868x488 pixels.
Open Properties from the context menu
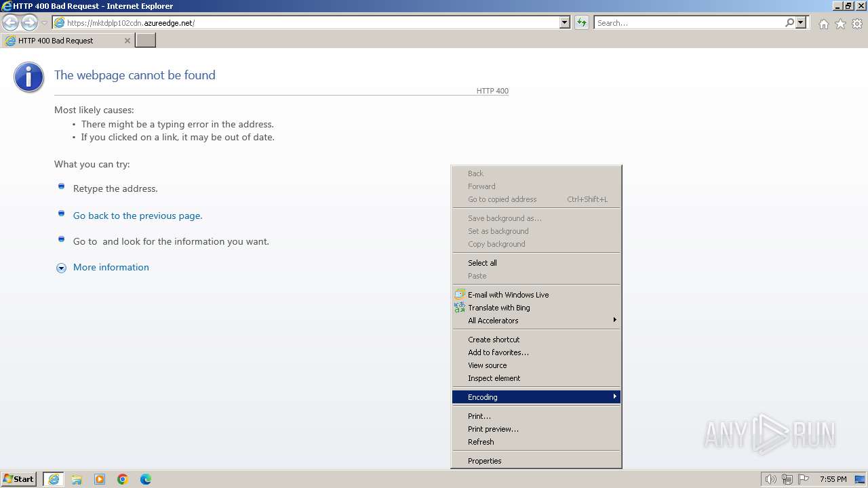(x=536, y=461)
